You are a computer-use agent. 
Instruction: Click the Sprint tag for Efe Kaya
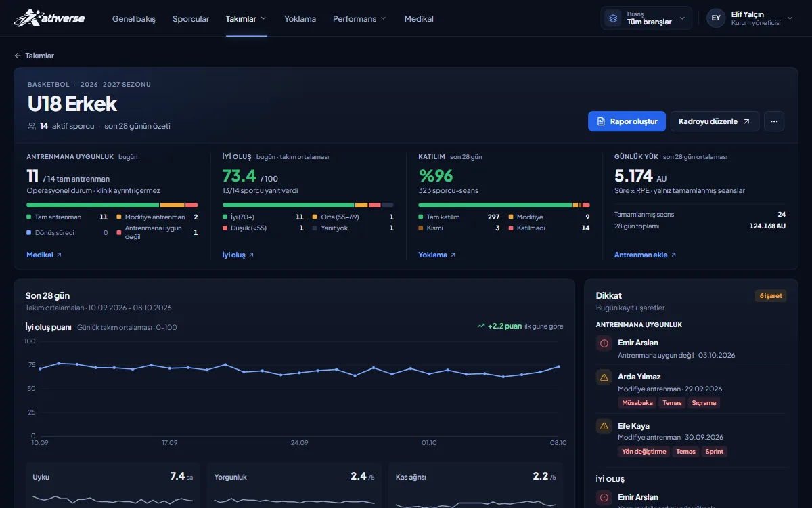point(715,452)
